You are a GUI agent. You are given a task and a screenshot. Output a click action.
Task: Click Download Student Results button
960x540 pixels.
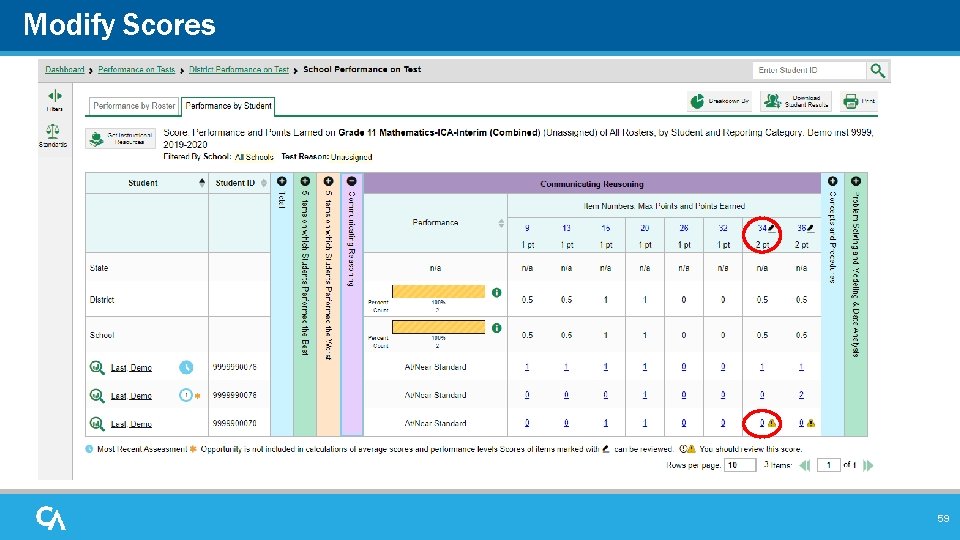(796, 101)
